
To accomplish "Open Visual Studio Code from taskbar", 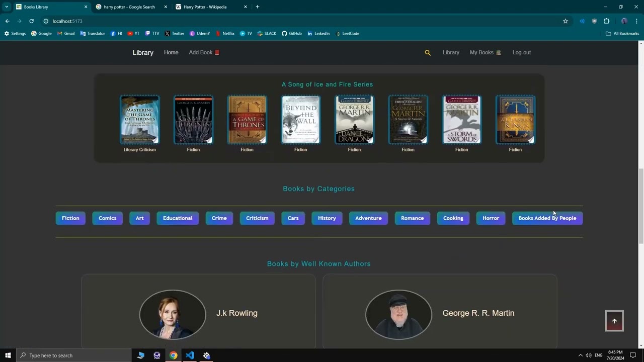I will tap(190, 355).
